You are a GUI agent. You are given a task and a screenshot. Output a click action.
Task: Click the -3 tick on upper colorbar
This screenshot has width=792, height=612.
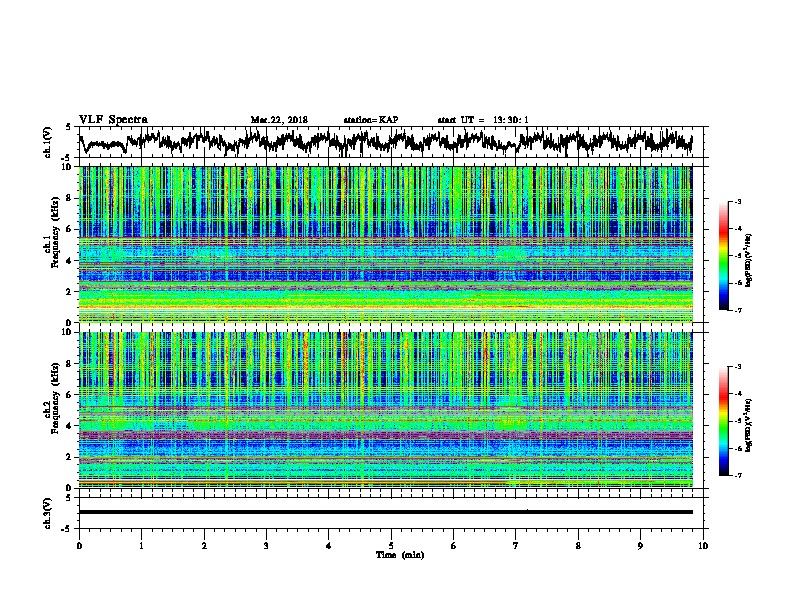737,202
